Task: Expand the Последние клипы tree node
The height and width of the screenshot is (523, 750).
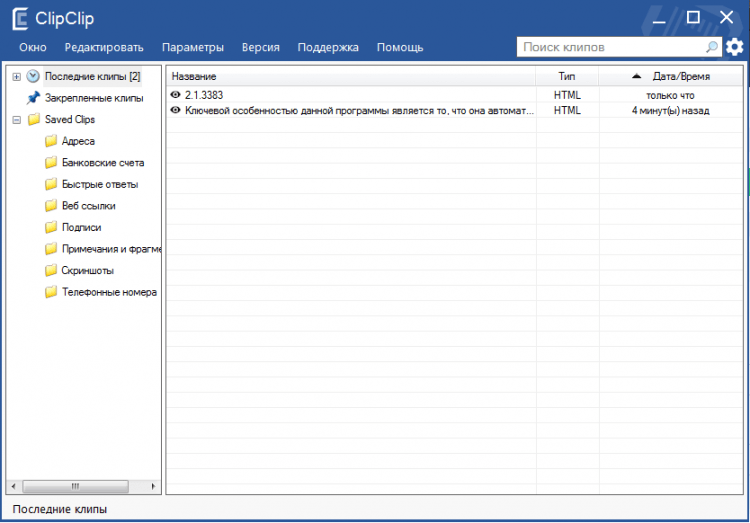Action: coord(16,77)
